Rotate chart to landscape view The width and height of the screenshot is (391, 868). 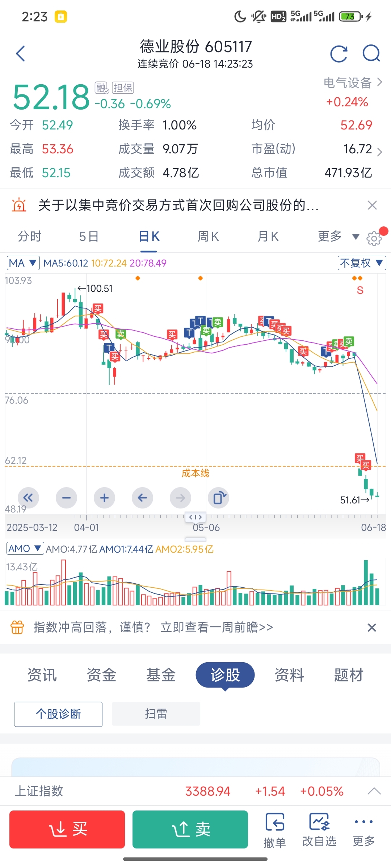pos(218,498)
